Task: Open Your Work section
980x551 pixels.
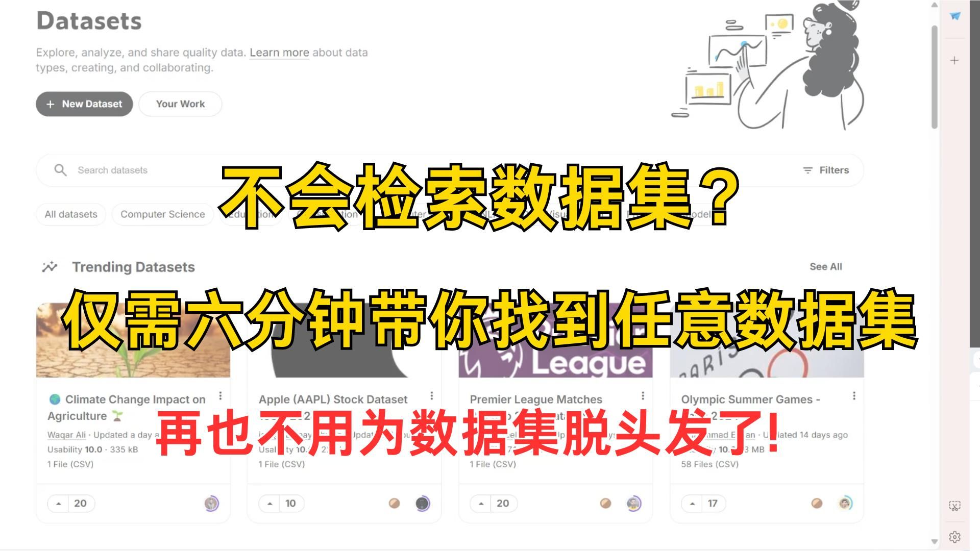Action: pyautogui.click(x=179, y=104)
